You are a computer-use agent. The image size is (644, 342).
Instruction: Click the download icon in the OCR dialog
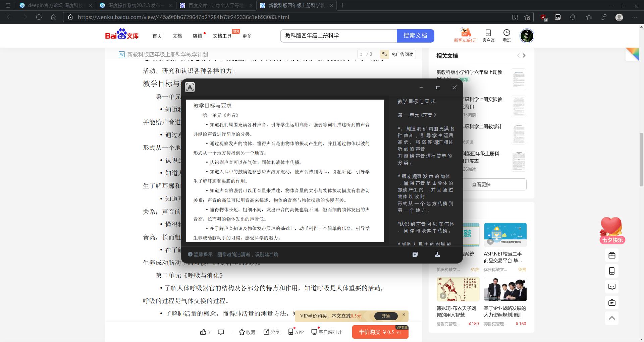(x=437, y=254)
